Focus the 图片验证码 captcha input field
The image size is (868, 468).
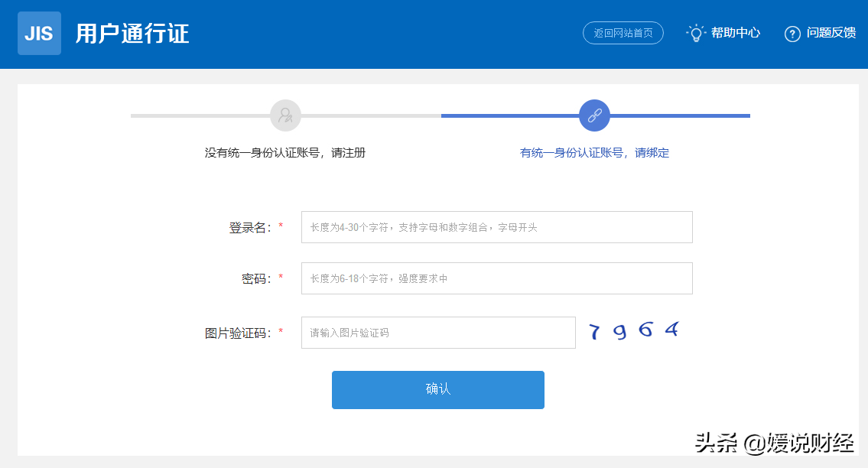point(438,333)
